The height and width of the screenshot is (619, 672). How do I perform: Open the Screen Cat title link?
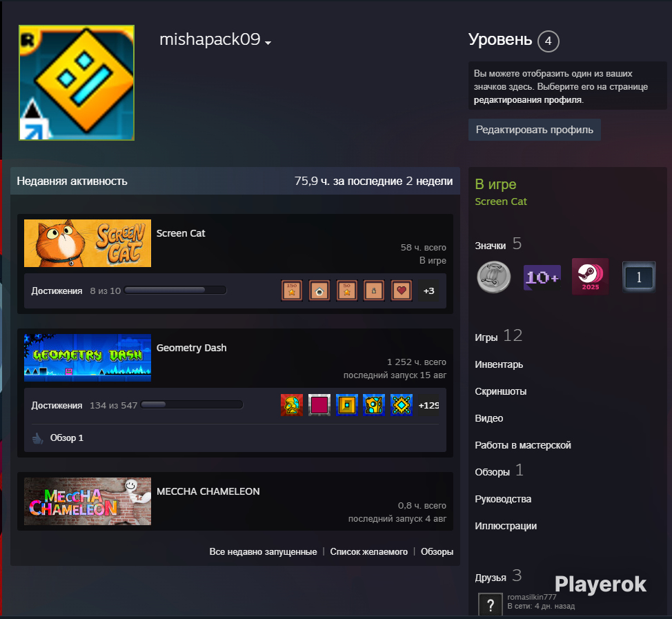pos(181,233)
